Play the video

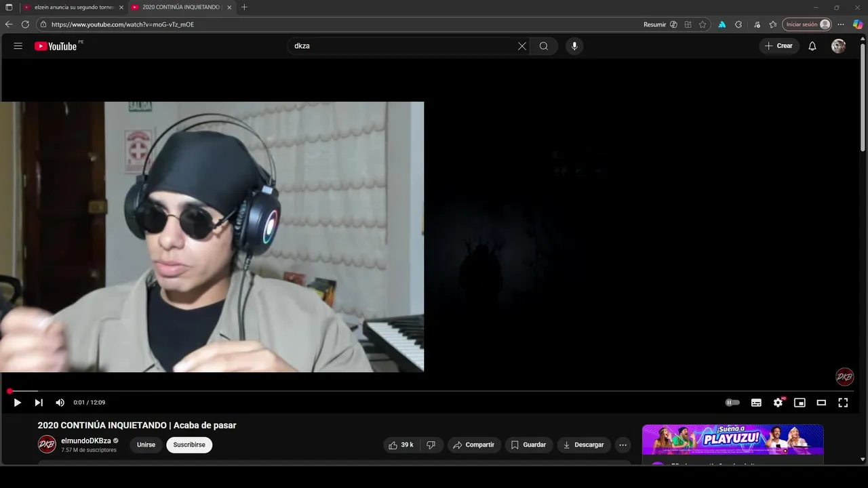[x=17, y=403]
